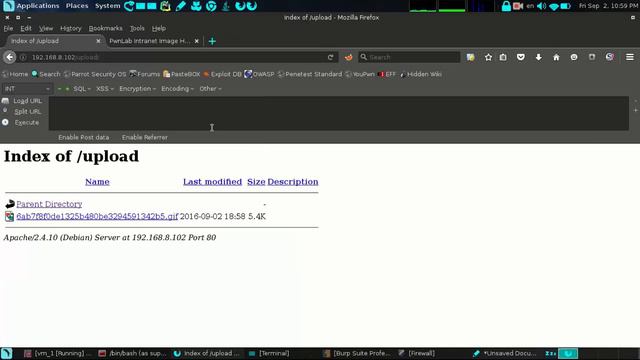Click the colorful S addon icon
This screenshot has width=640, height=360.
609,57
